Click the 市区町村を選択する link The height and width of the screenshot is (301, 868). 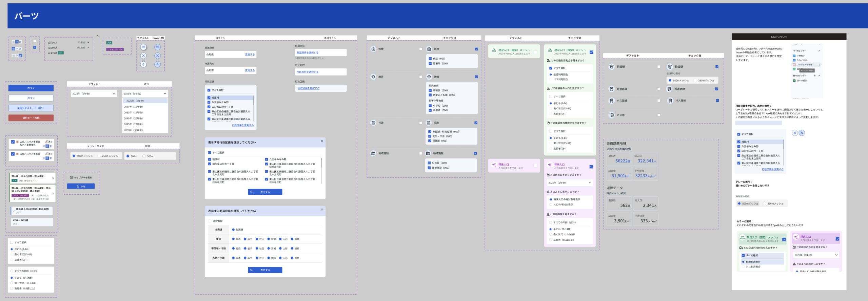click(x=307, y=72)
